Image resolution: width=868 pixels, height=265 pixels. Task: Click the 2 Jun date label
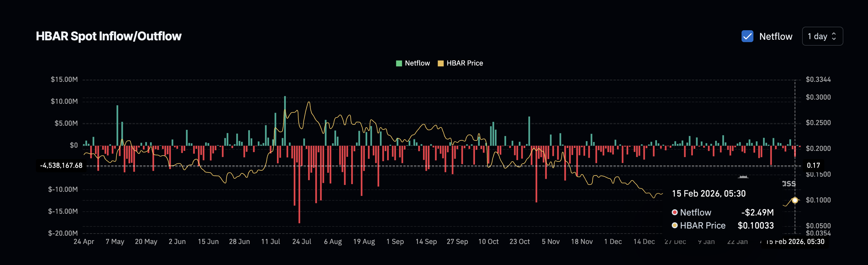point(177,242)
